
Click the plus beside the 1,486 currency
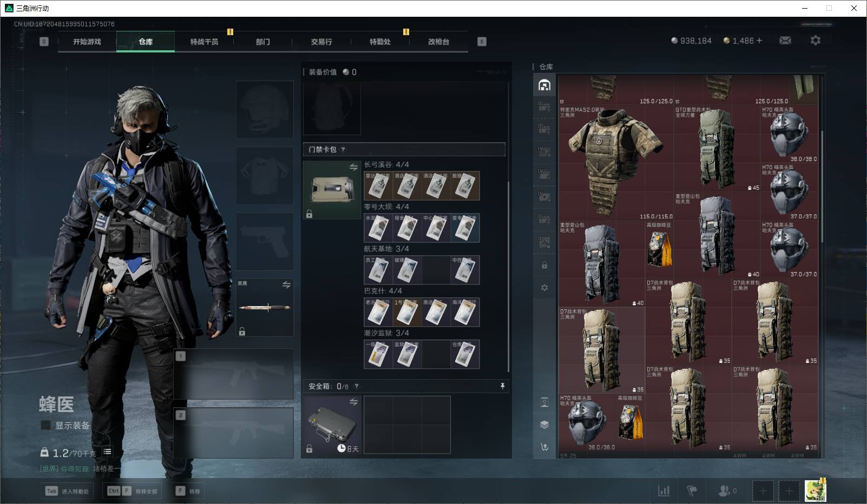[759, 41]
